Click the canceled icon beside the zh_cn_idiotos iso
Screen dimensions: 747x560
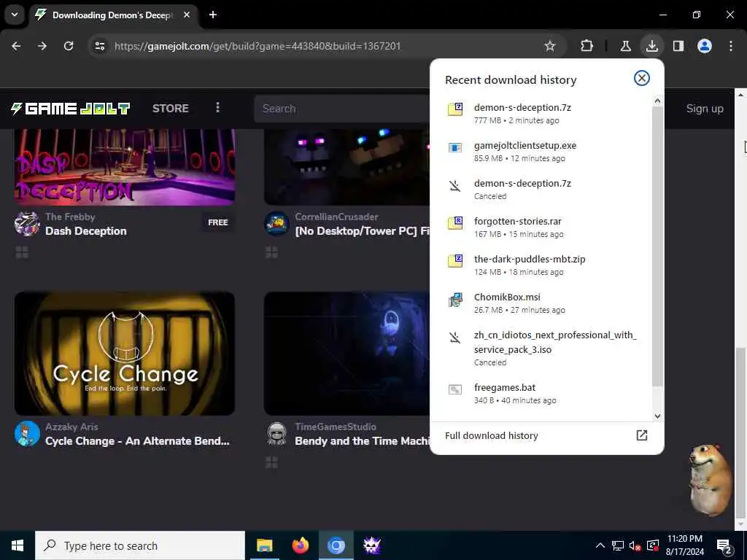coord(455,338)
